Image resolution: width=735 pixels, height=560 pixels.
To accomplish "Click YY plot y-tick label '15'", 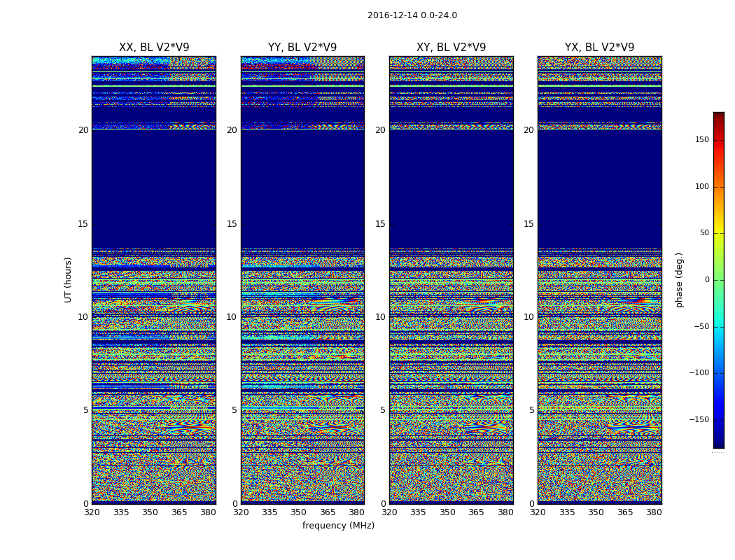I will click(232, 224).
